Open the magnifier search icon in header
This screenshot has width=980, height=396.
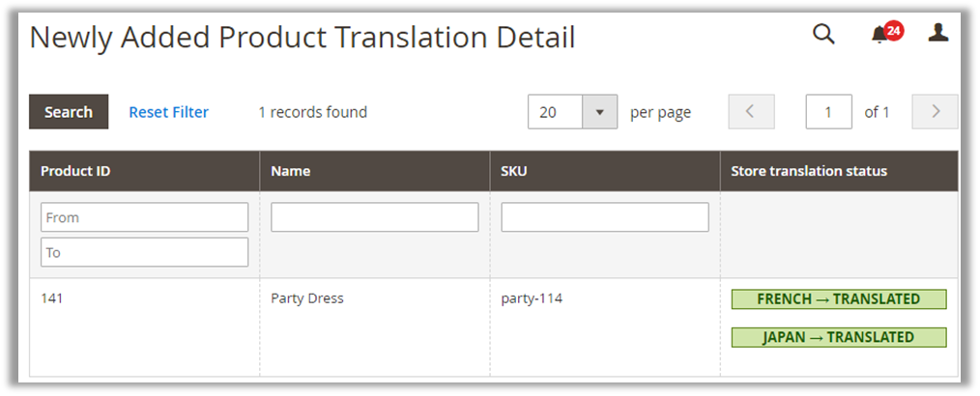(822, 35)
